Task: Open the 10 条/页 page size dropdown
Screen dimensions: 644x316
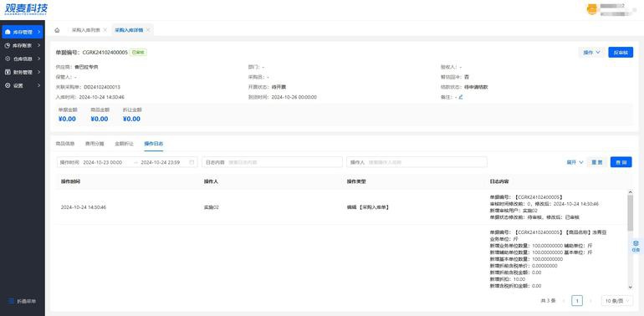Action: click(x=617, y=301)
